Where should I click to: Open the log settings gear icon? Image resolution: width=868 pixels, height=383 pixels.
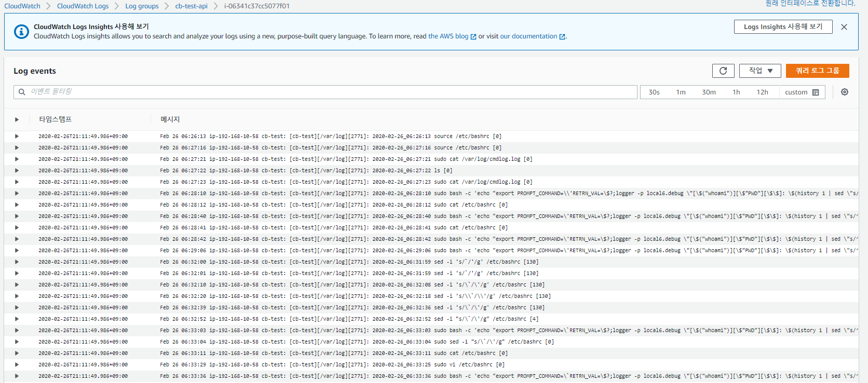(845, 92)
